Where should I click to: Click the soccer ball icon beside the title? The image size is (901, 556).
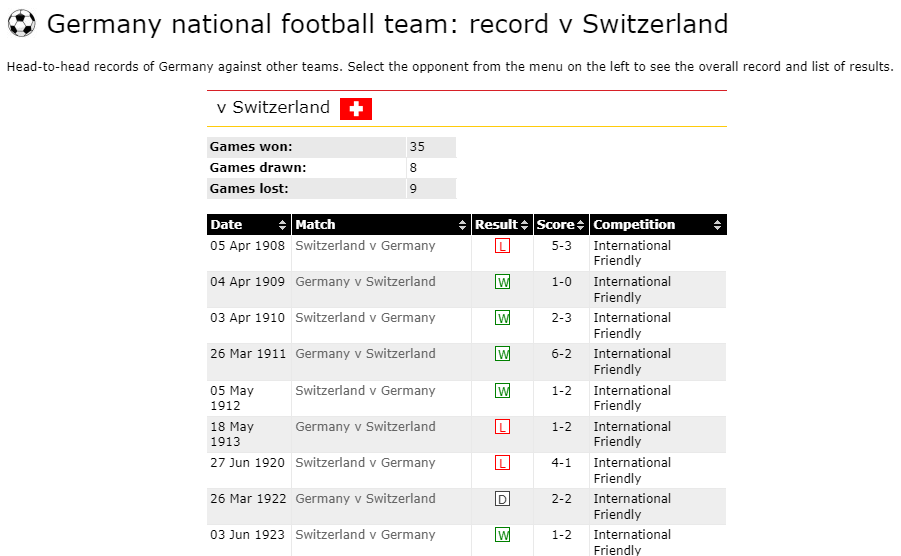21,23
